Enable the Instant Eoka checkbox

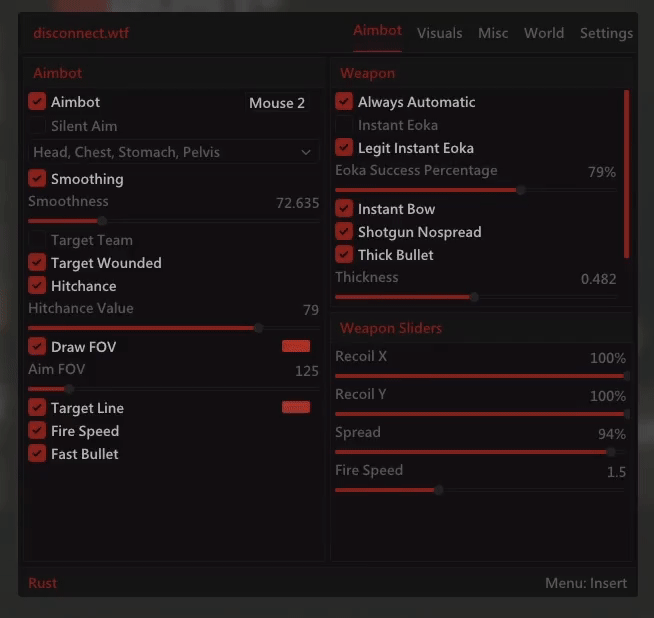(344, 125)
